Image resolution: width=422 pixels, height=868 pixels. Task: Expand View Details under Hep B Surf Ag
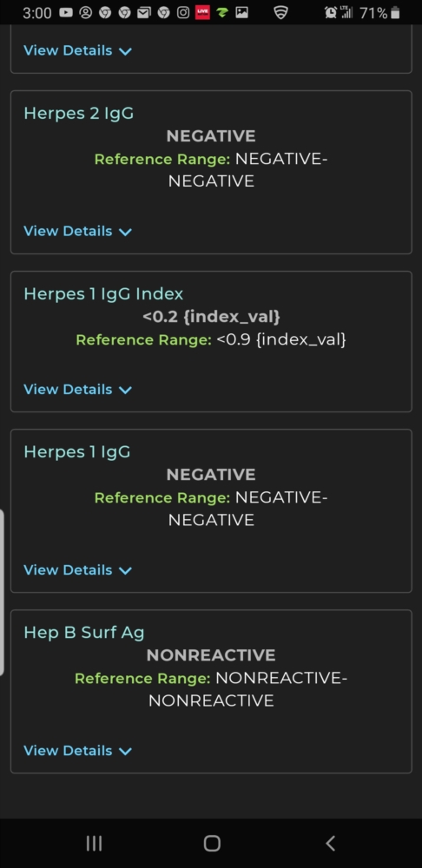click(x=77, y=750)
